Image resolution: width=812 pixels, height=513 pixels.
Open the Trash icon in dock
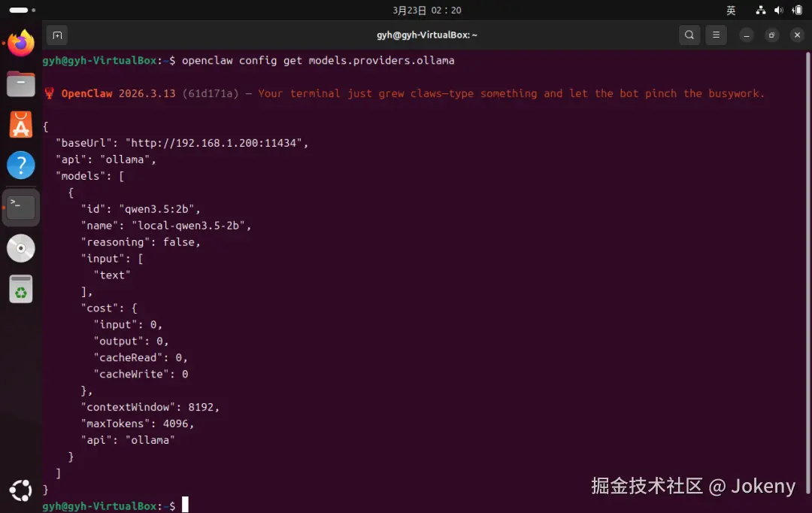click(x=21, y=289)
